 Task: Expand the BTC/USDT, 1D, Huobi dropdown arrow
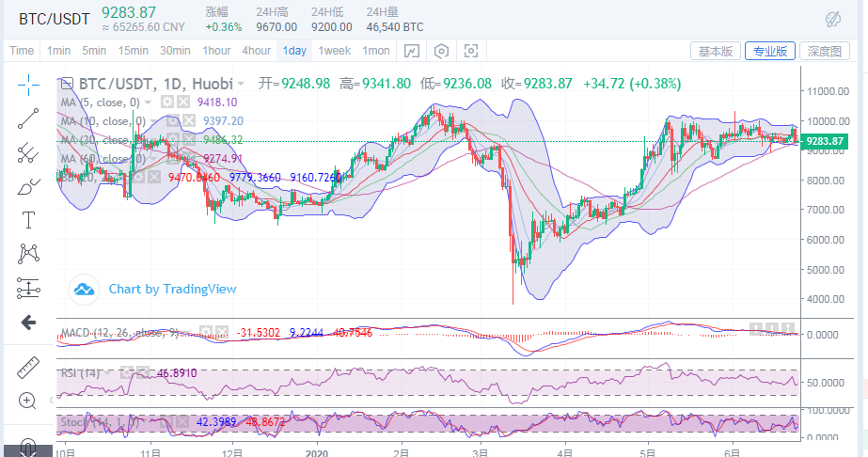pos(242,84)
